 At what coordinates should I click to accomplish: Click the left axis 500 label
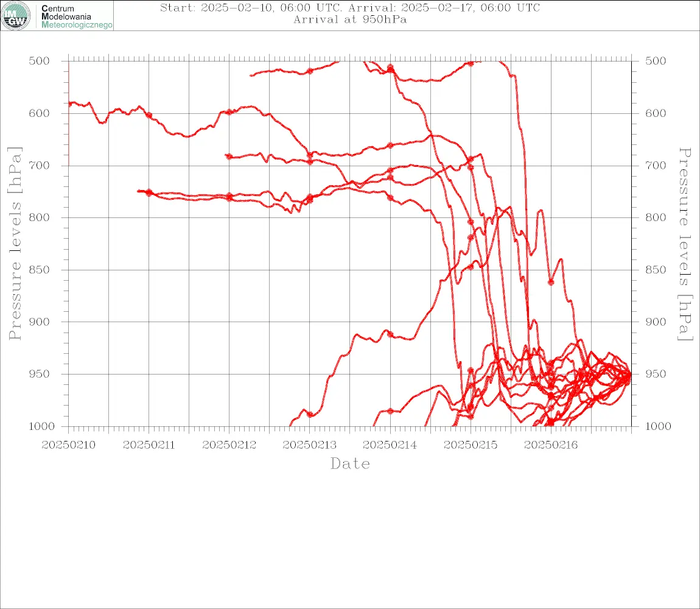tap(40, 61)
